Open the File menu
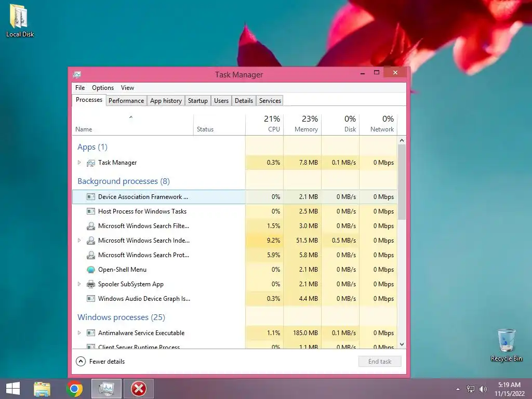The image size is (532, 399). [x=80, y=87]
